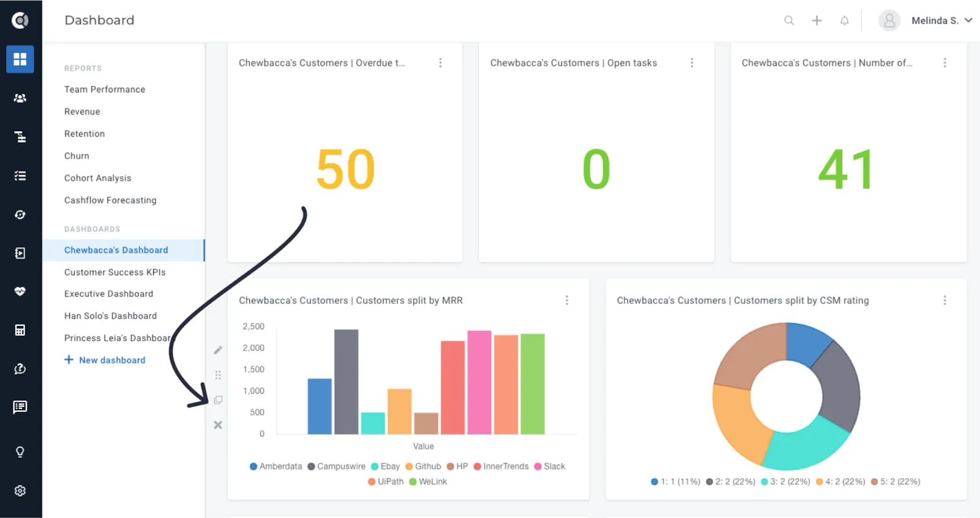Screen dimensions: 980x518
Task: Click the plus add icon in header
Action: [816, 21]
